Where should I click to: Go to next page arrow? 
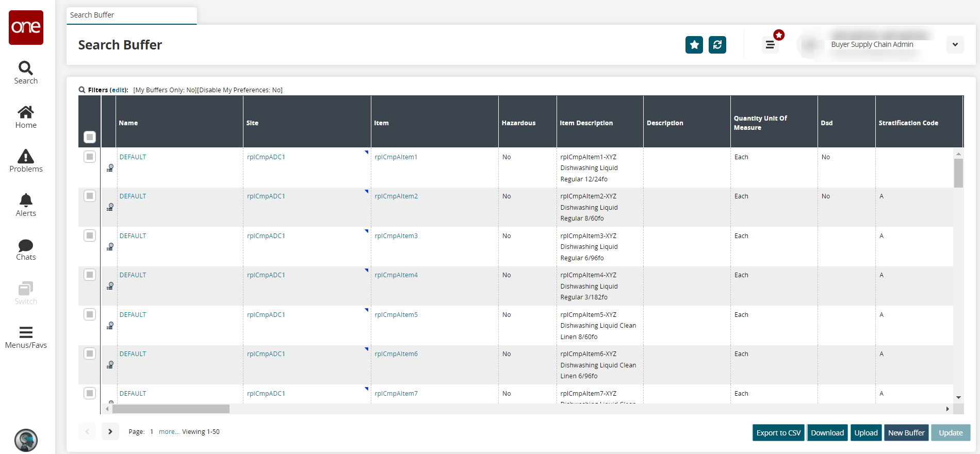click(110, 431)
